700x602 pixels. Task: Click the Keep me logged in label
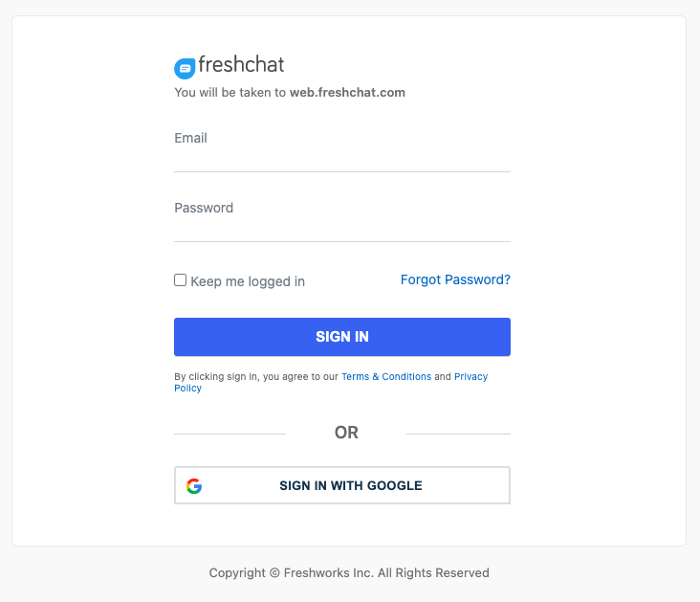(248, 281)
